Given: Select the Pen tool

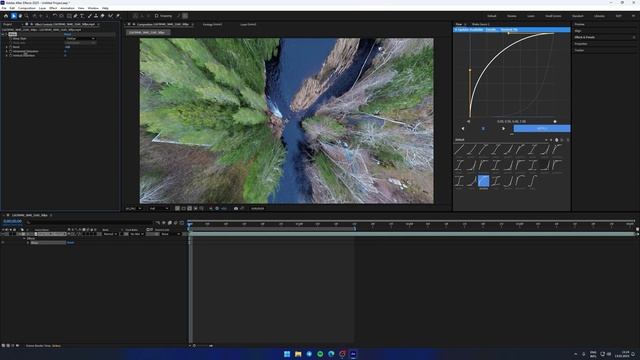Looking at the screenshot, I should 76,16.
